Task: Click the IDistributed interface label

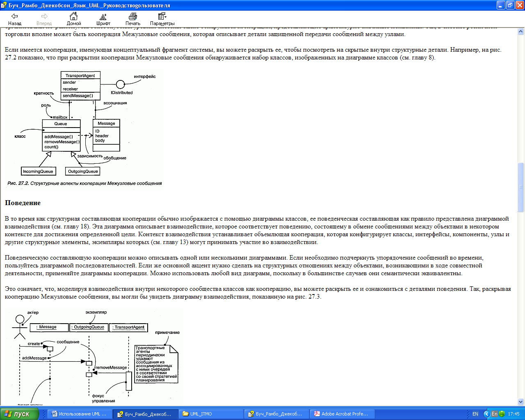Action: (x=122, y=93)
